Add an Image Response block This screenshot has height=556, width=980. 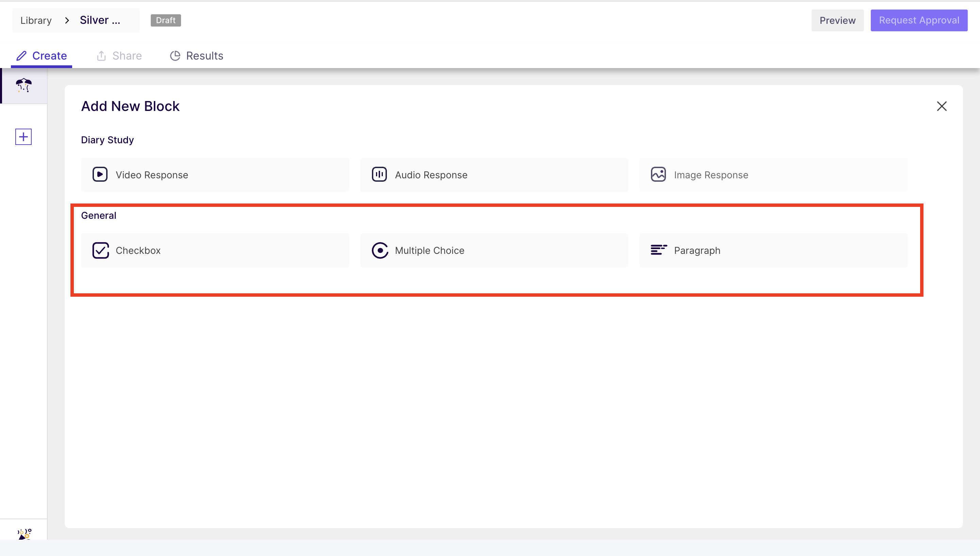pos(773,175)
